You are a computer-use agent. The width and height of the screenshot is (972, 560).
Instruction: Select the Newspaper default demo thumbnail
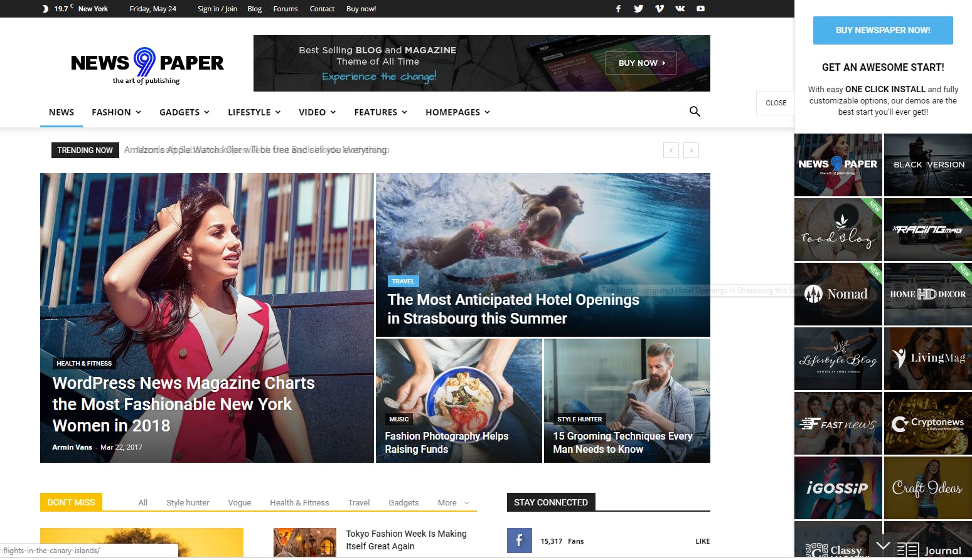pos(838,165)
